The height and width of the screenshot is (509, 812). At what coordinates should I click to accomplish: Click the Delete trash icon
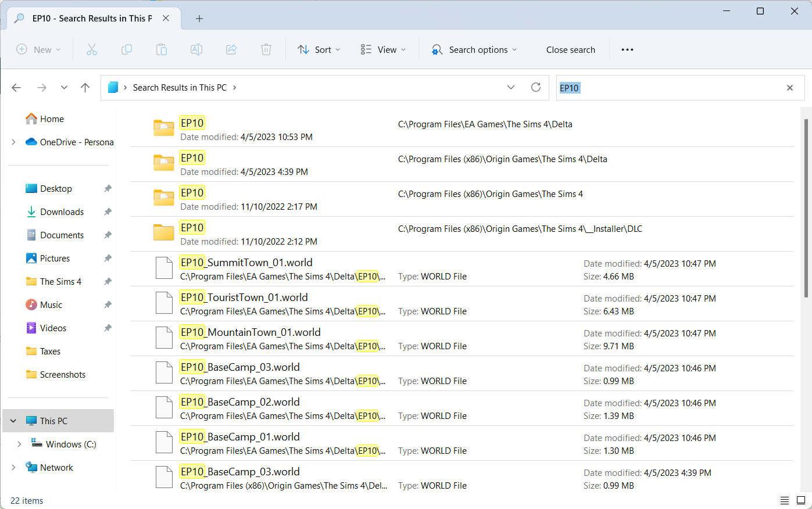[x=266, y=50]
